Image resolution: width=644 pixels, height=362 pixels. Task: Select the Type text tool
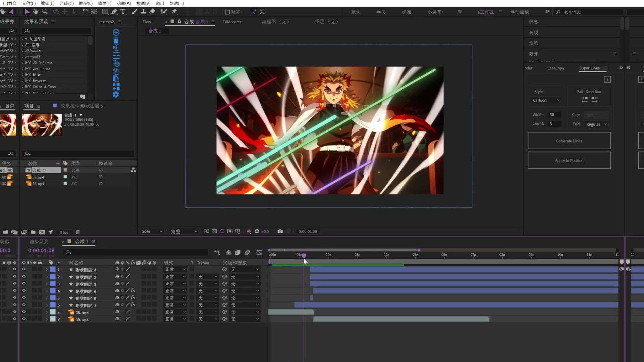coord(123,12)
